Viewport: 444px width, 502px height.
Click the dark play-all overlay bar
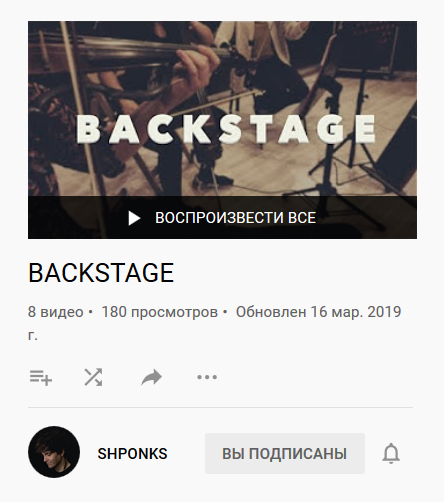pos(222,217)
